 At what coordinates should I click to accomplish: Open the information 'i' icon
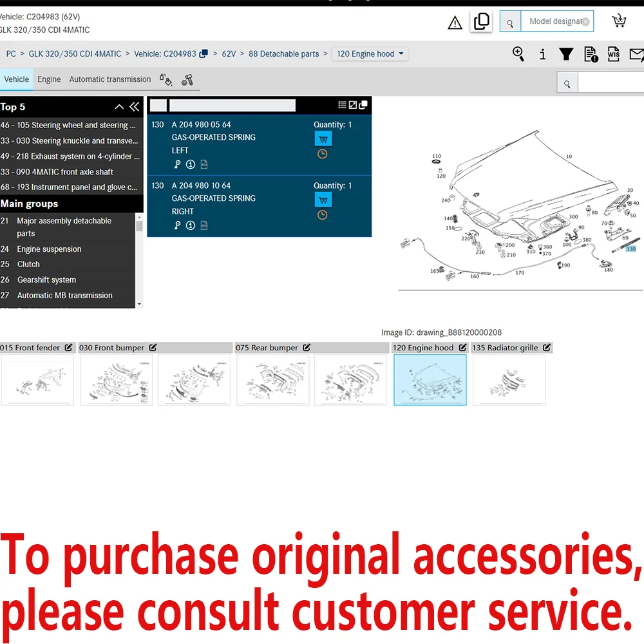542,54
